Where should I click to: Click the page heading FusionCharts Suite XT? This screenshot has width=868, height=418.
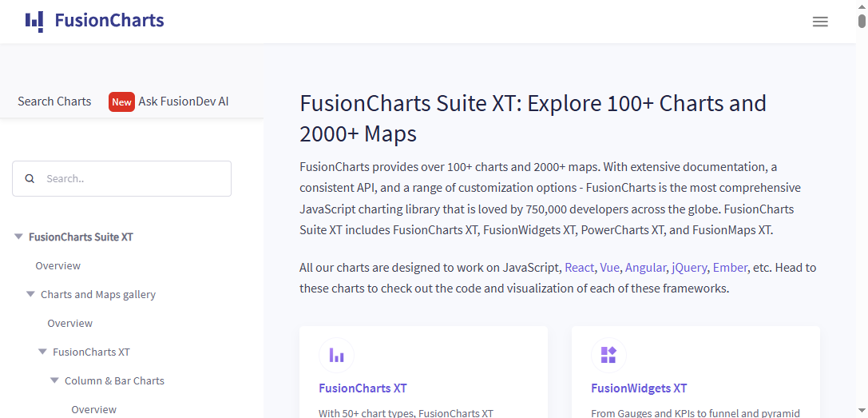coord(533,118)
